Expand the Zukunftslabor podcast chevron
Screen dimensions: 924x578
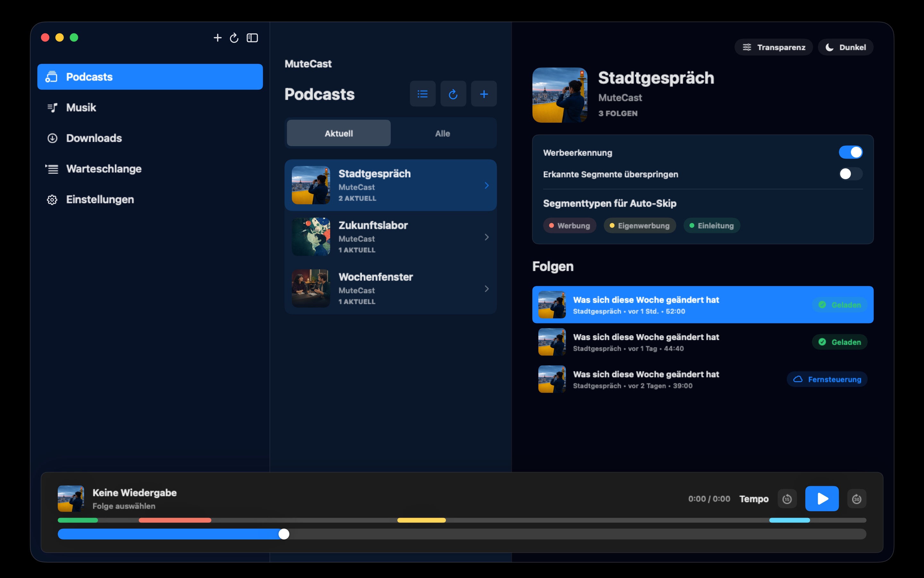[486, 237]
